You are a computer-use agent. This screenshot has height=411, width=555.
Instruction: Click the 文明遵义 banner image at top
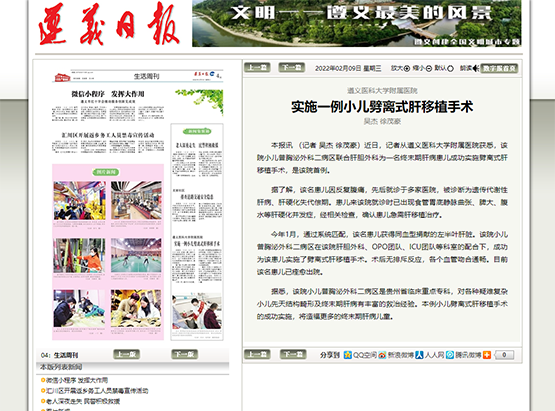(x=357, y=23)
